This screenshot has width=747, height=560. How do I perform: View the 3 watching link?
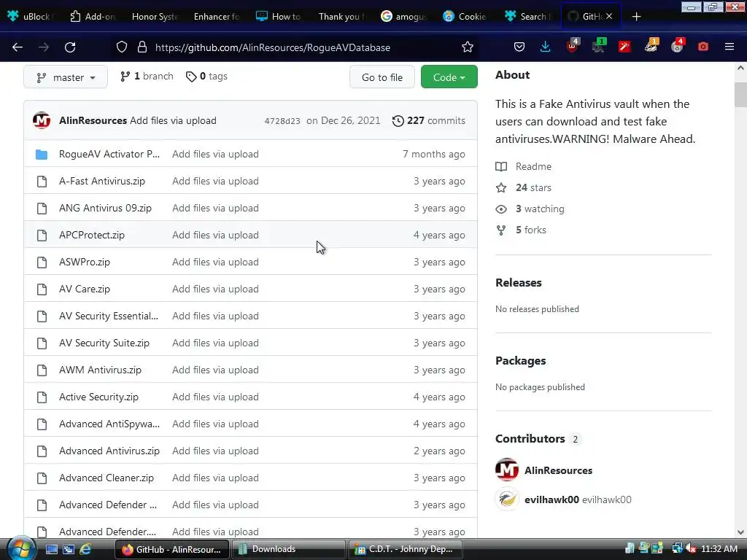point(530,209)
